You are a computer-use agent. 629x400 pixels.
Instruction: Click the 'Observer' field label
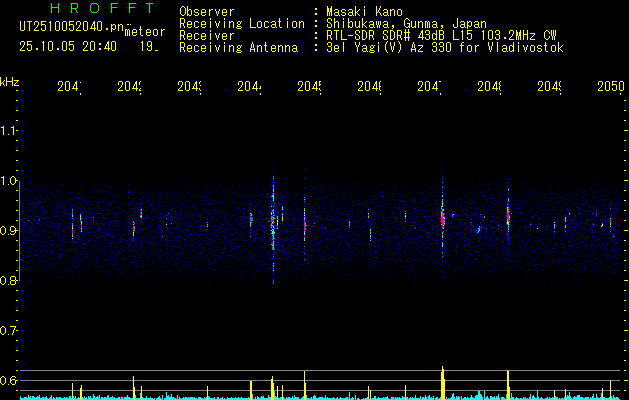(x=207, y=11)
